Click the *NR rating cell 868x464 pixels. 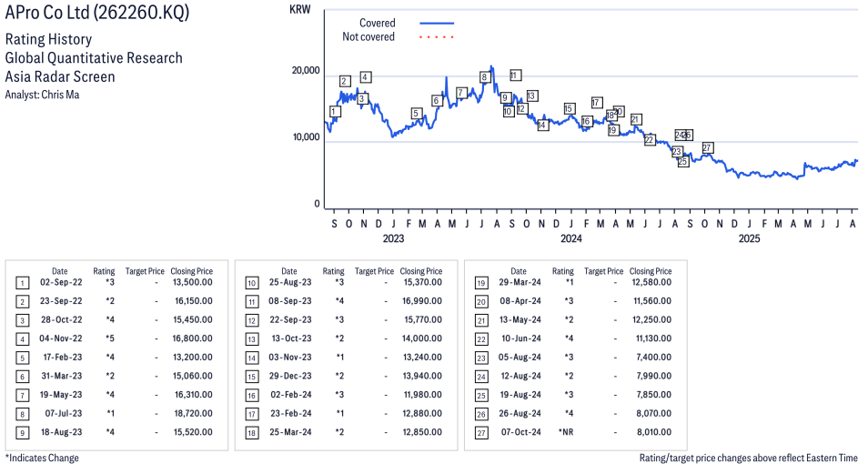point(566,432)
